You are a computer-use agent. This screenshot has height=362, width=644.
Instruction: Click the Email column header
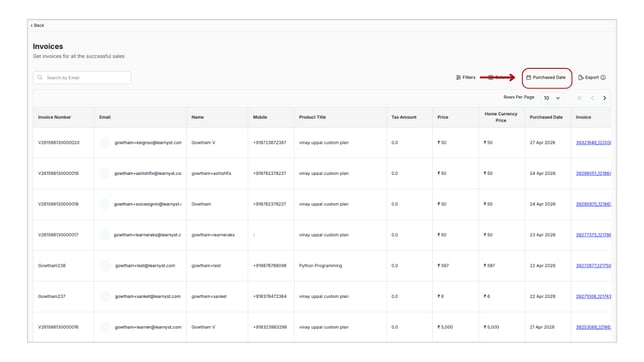point(105,117)
